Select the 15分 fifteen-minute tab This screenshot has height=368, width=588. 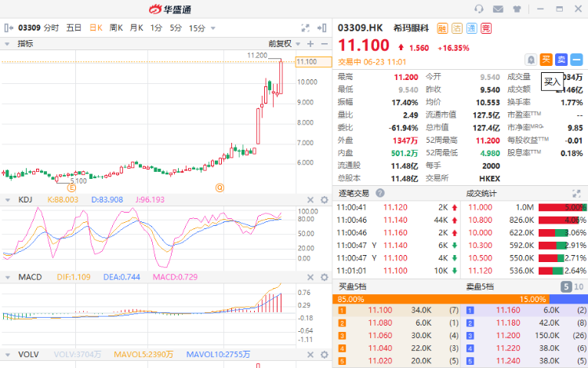(x=197, y=27)
